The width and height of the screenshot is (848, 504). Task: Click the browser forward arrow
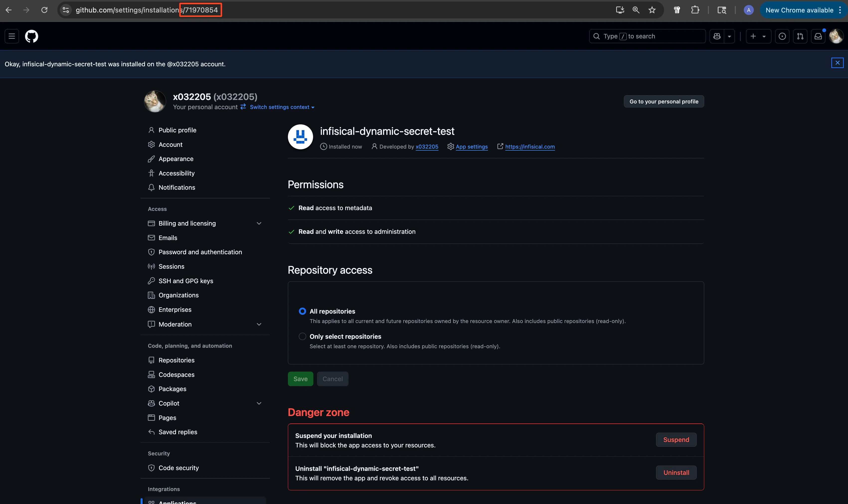pyautogui.click(x=26, y=10)
